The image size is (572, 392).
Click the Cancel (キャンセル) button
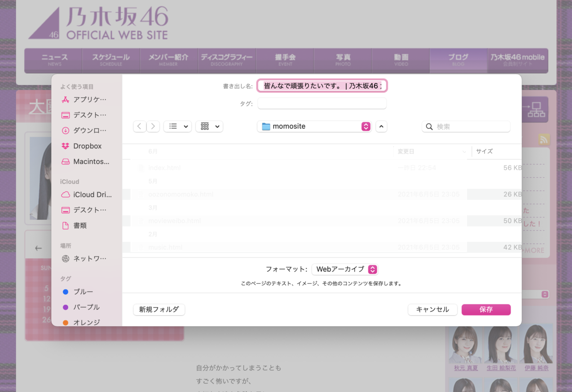tap(432, 309)
